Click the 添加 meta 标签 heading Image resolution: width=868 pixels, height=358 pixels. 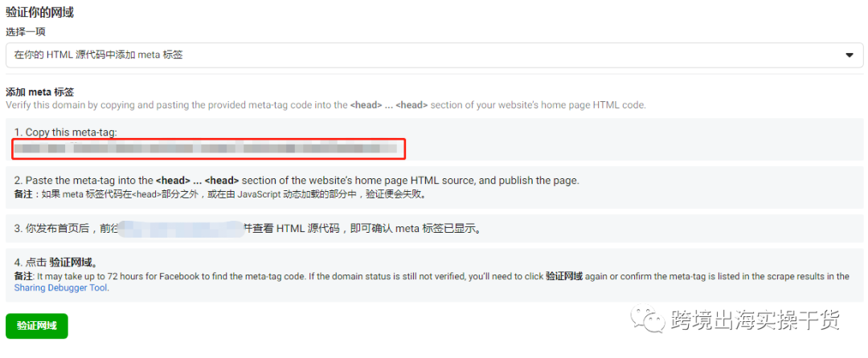[x=40, y=92]
